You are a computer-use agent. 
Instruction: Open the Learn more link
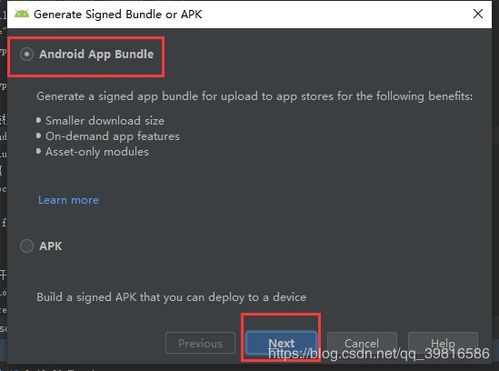pyautogui.click(x=68, y=200)
